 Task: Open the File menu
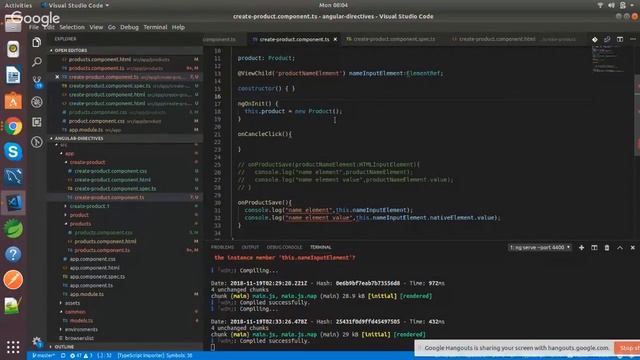click(x=34, y=27)
